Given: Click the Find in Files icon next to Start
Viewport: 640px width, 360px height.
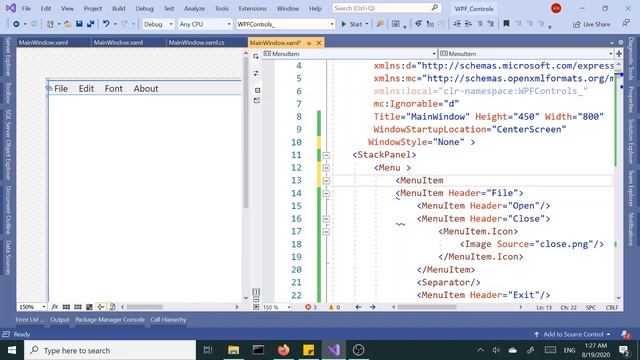Looking at the screenshot, I should pos(380,24).
